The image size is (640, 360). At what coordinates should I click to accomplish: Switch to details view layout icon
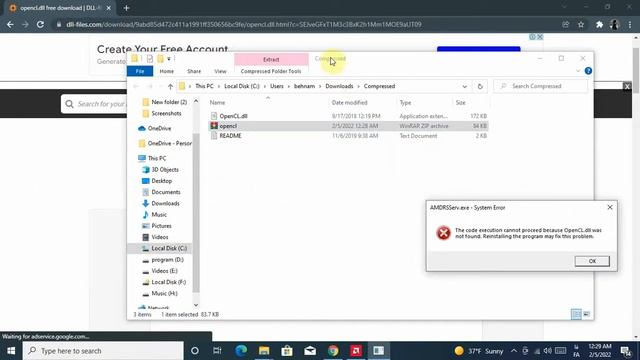pyautogui.click(x=576, y=314)
